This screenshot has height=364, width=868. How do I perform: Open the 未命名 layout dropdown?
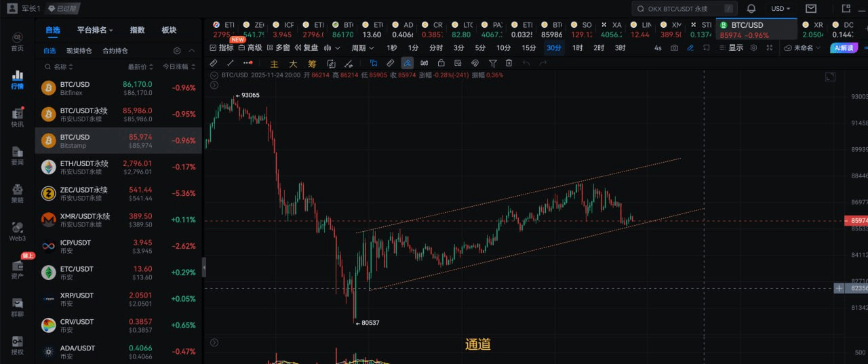pyautogui.click(x=802, y=48)
